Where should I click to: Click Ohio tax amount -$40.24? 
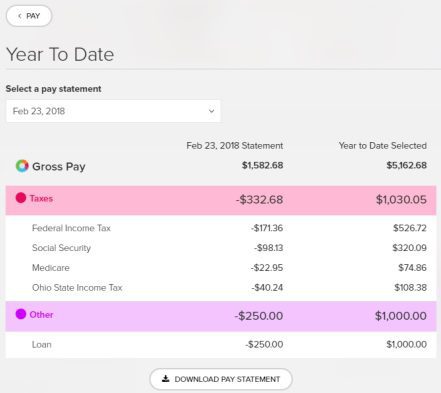(x=267, y=287)
